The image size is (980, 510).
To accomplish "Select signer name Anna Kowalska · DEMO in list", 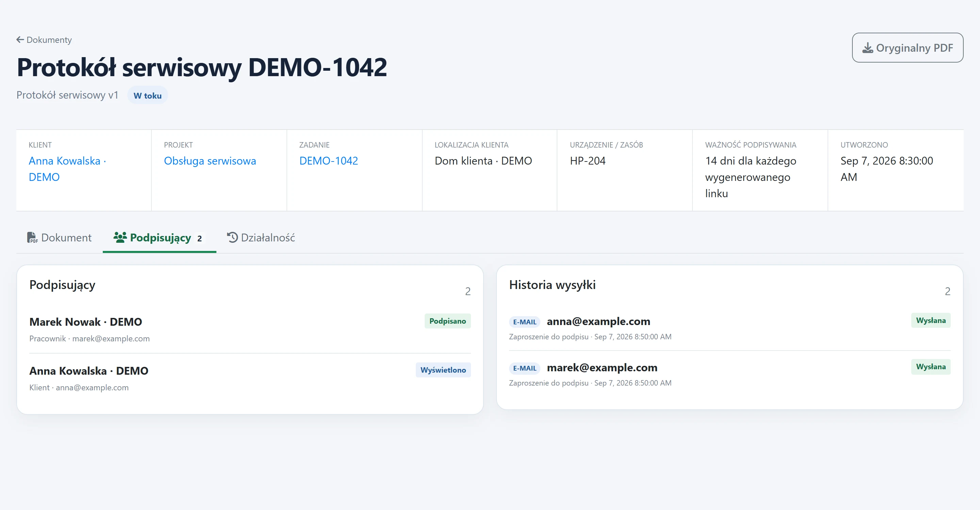I will (88, 371).
